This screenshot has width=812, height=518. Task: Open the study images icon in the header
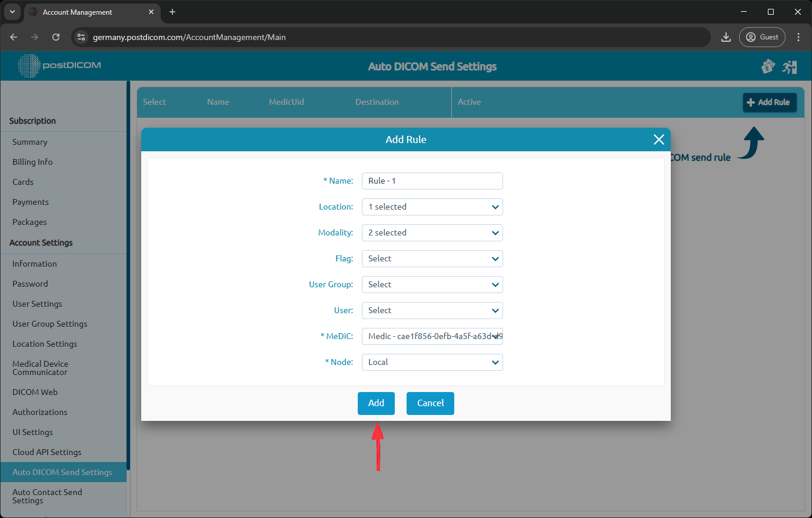(768, 67)
